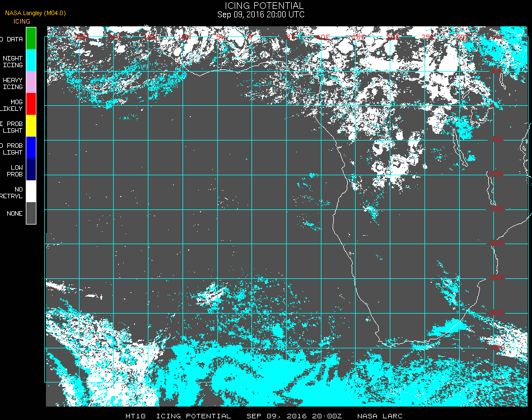Viewport: 532px width, 420px height.
Task: Click the '35S' latitude label
Action: 498,347
